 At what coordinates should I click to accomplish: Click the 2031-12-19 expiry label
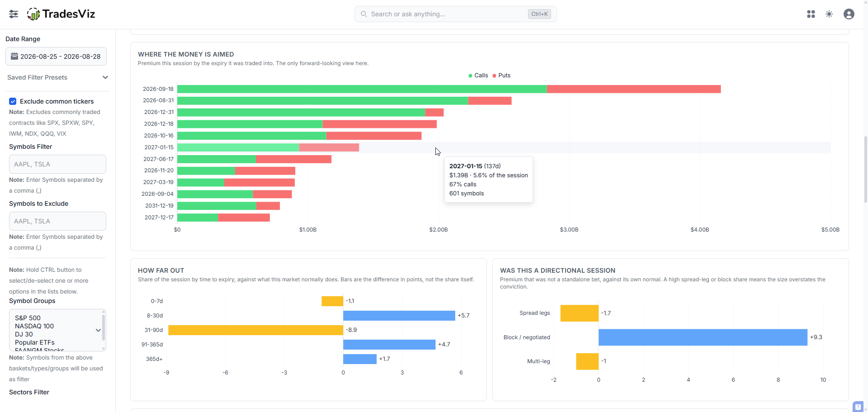point(159,206)
